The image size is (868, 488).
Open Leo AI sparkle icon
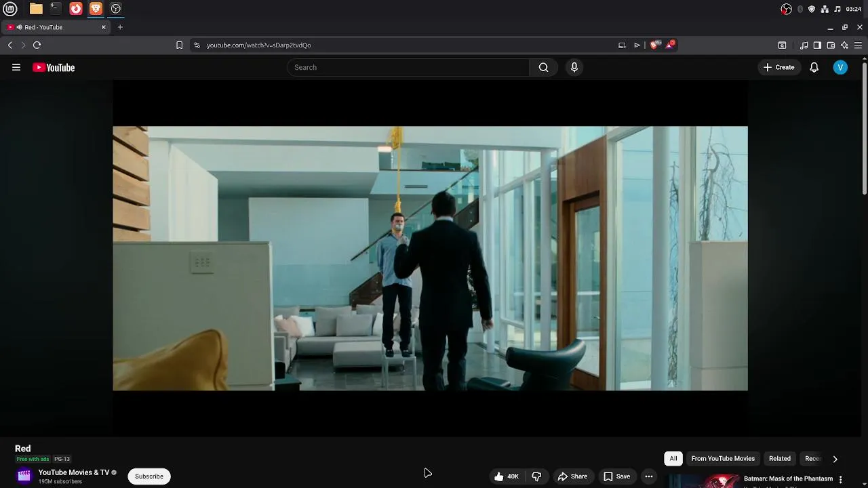pos(844,45)
